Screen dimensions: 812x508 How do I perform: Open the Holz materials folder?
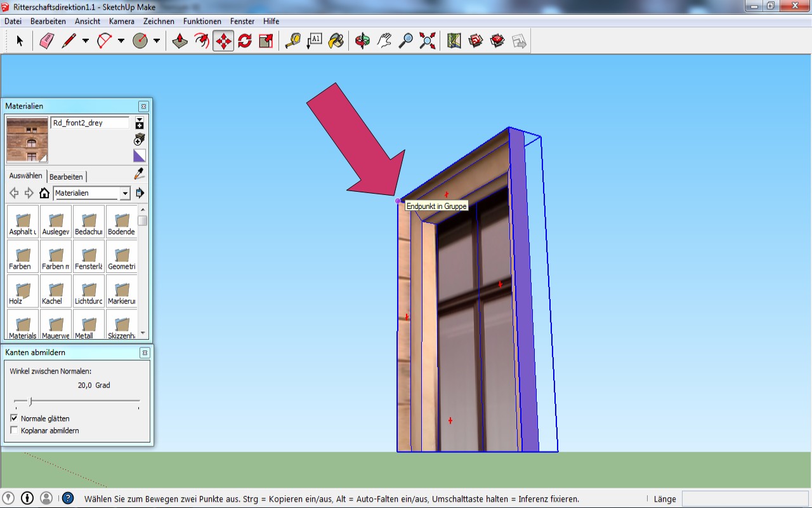tap(23, 291)
